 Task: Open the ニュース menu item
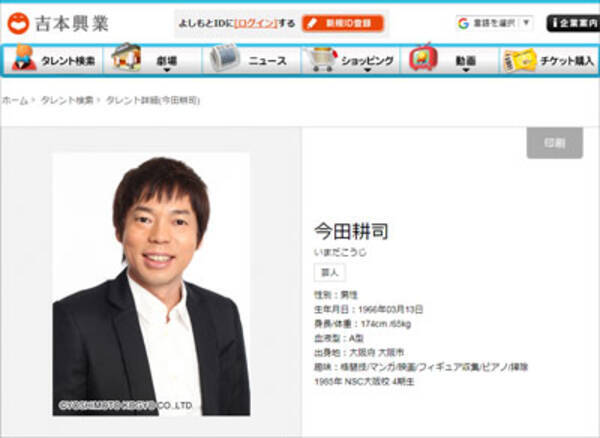pos(267,61)
